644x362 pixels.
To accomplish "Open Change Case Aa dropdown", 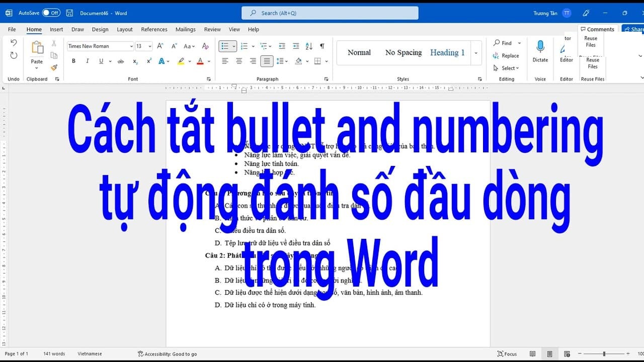I will (189, 46).
